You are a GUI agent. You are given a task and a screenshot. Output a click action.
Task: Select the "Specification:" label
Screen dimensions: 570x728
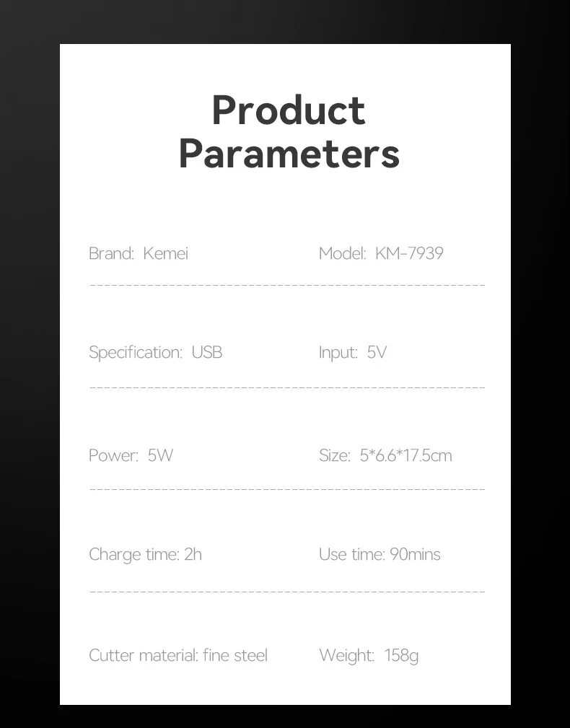136,353
